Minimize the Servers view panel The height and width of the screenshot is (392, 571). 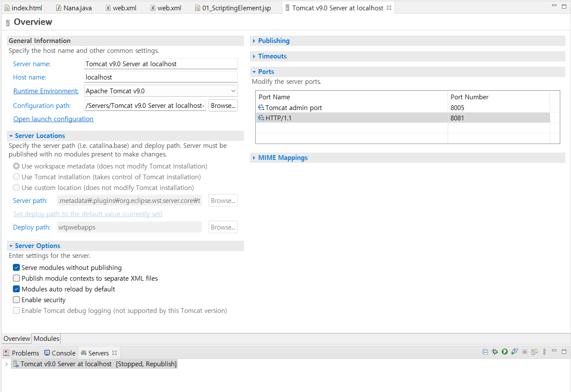pyautogui.click(x=554, y=351)
